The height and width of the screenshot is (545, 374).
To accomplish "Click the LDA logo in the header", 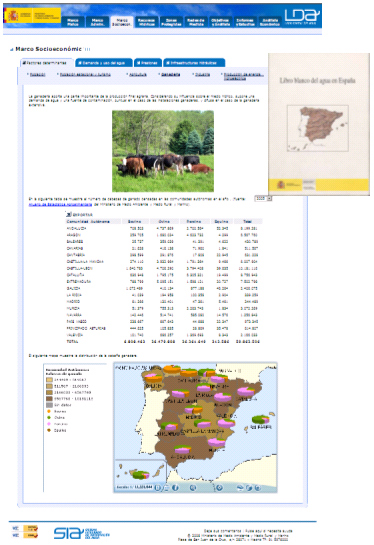I will (302, 16).
